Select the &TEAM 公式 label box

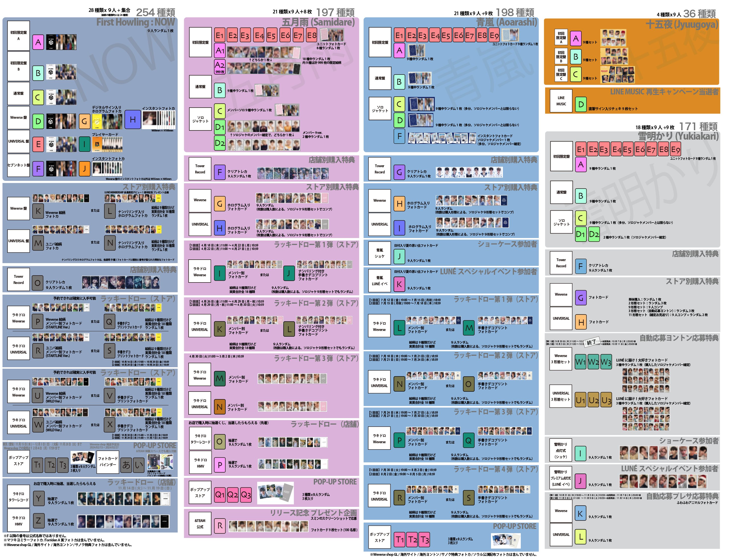tap(200, 524)
